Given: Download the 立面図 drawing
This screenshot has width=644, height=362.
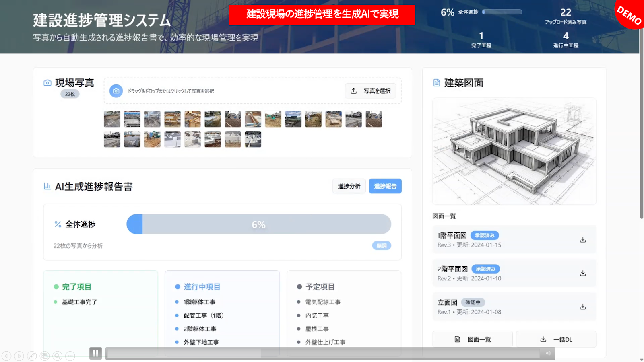Looking at the screenshot, I should tap(582, 307).
